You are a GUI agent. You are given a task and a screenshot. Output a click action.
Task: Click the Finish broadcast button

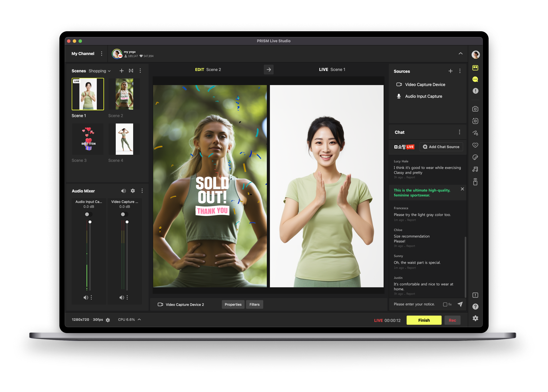click(424, 320)
